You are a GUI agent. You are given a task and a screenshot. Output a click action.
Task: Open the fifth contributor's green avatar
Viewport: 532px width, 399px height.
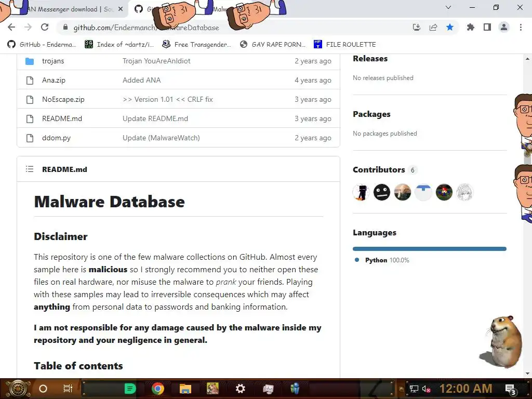444,192
